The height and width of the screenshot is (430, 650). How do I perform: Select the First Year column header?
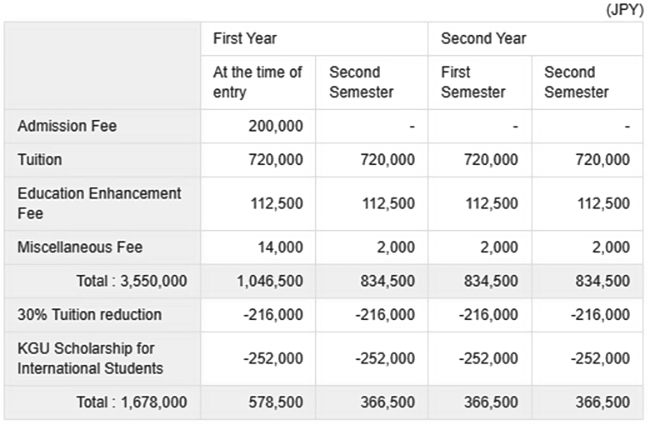245,39
